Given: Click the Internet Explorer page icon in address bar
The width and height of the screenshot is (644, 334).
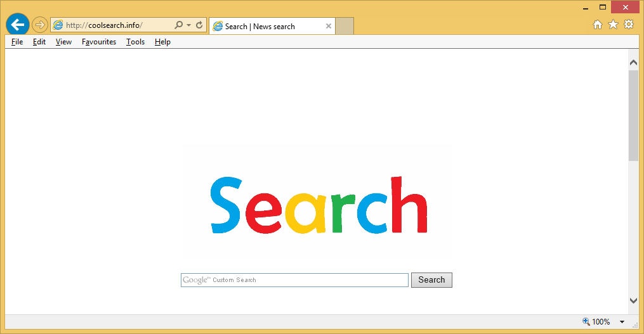Looking at the screenshot, I should tap(58, 25).
